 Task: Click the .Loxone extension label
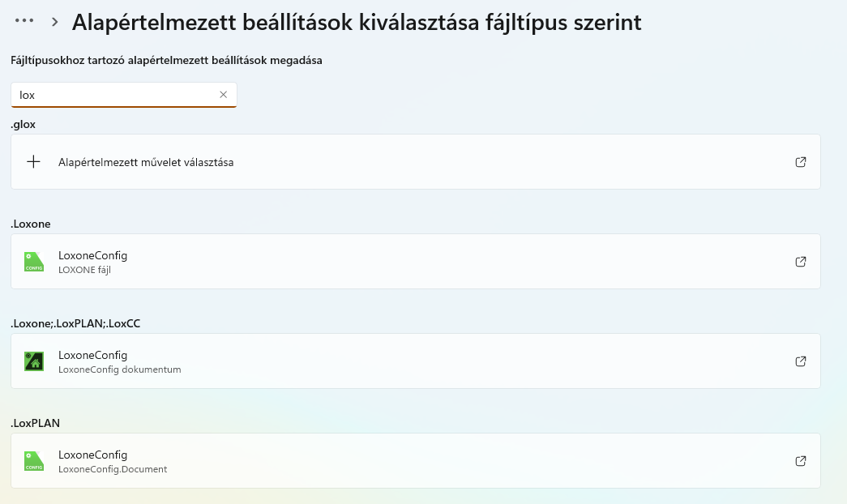(31, 224)
